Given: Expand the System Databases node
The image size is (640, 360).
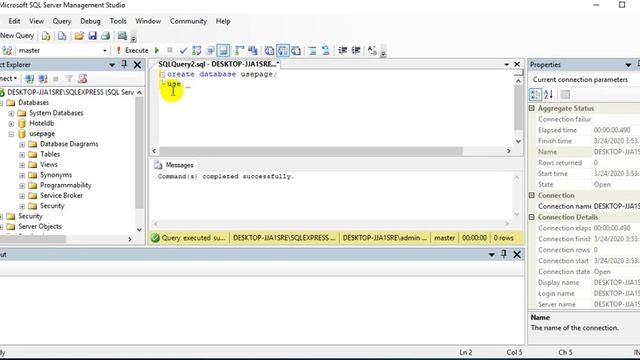Looking at the screenshot, I should click(x=11, y=113).
